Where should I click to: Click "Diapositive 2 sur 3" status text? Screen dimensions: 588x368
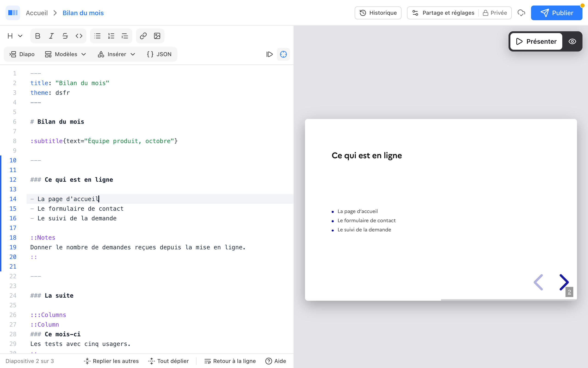tap(30, 361)
